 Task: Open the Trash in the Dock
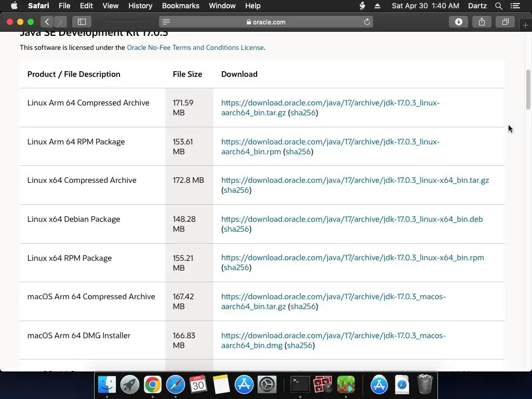pyautogui.click(x=425, y=384)
